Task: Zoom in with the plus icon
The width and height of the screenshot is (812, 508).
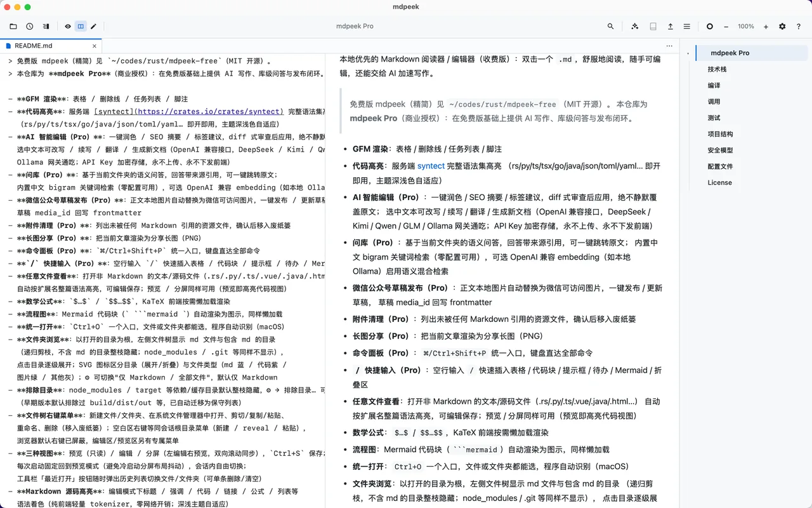Action: [766, 27]
